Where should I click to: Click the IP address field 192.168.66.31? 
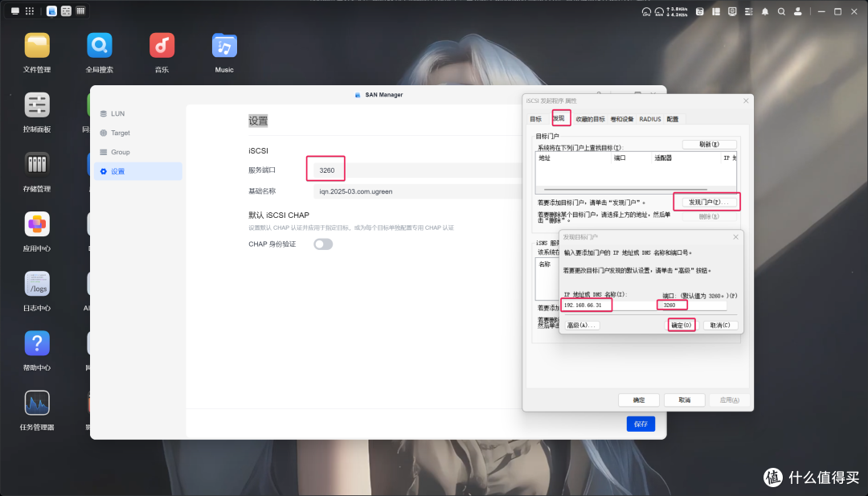point(608,305)
